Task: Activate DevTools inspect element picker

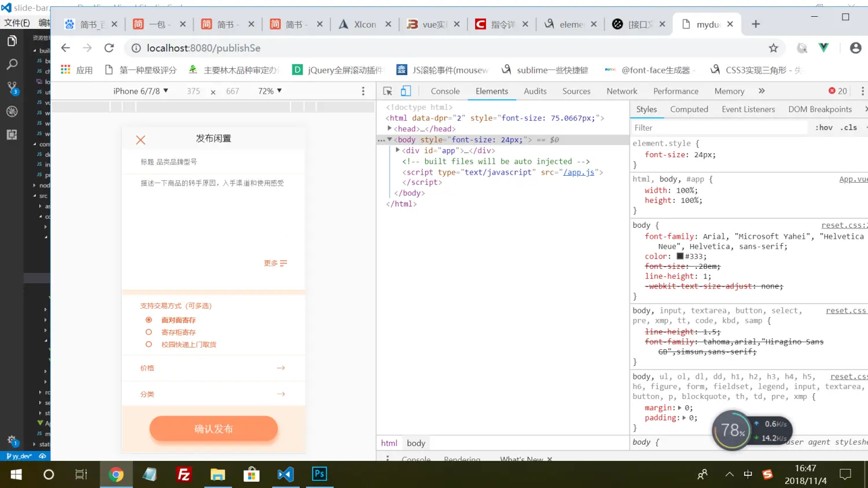Action: point(388,91)
